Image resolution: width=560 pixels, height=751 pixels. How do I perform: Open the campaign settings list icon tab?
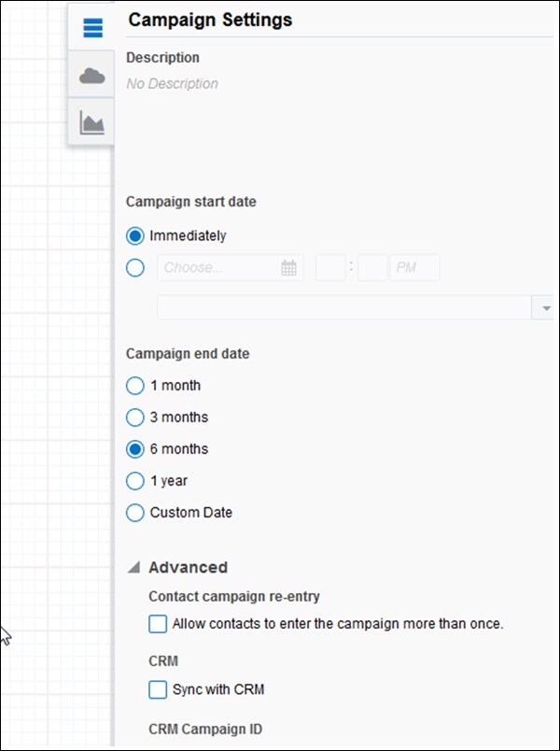point(92,28)
